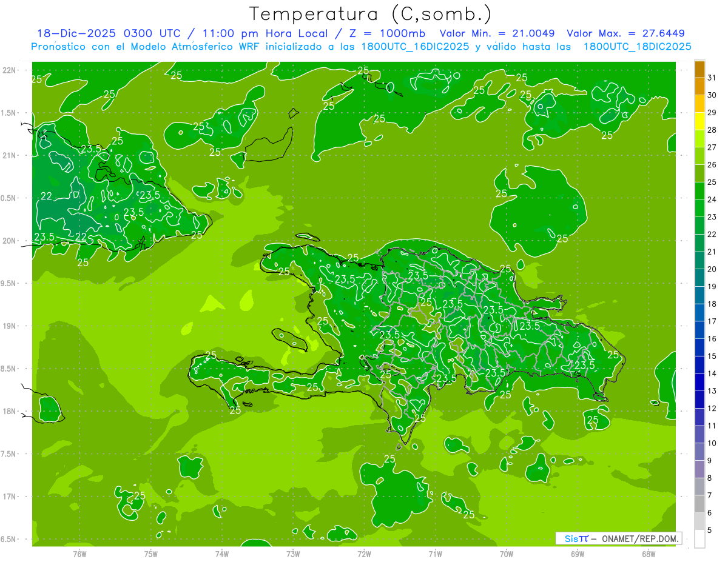Click the 'Valor Max. = 27.6449' readout
Screen dimensions: 728x562
coord(625,33)
